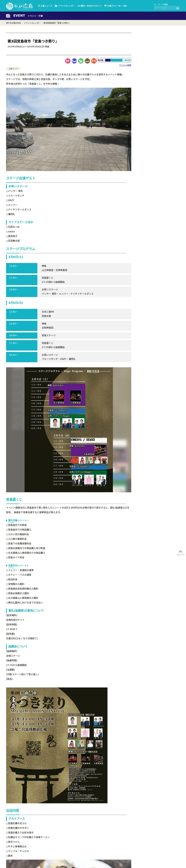Click the calendar icon beside EVENT
The image size is (186, 868).
pyautogui.click(x=8, y=15)
